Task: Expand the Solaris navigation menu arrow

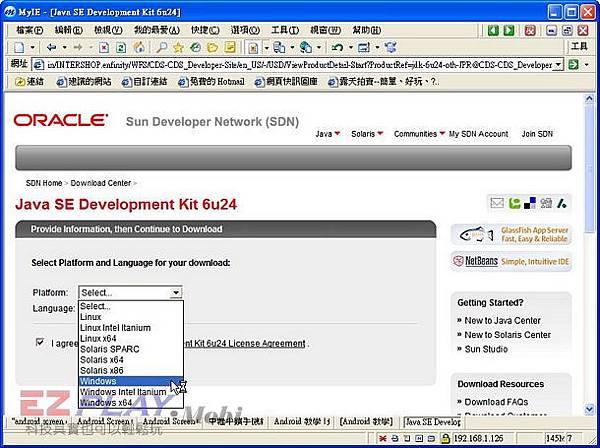Action: click(380, 134)
